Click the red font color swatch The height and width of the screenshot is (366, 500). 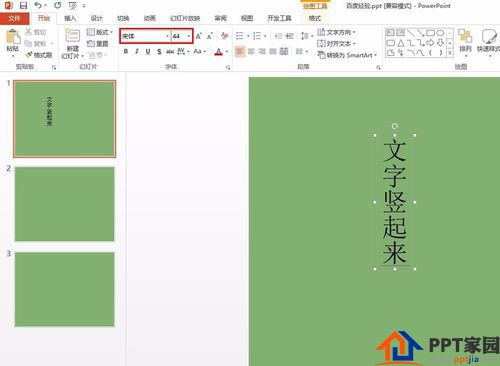pyautogui.click(x=218, y=52)
